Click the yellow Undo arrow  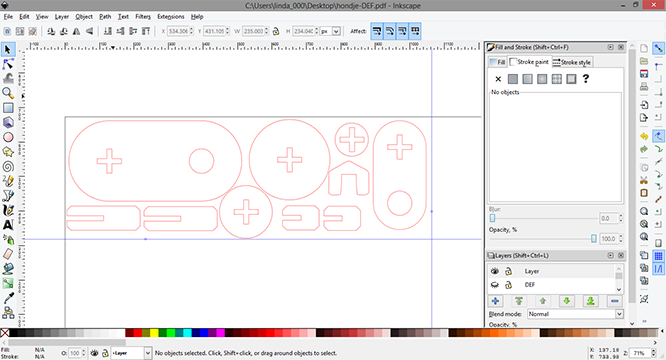644,136
